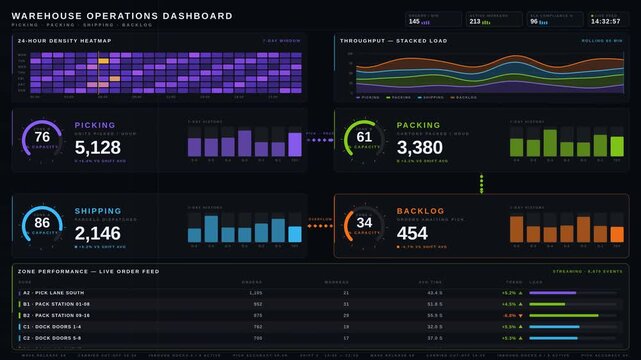Click the long green load bar for B2 row

point(564,315)
